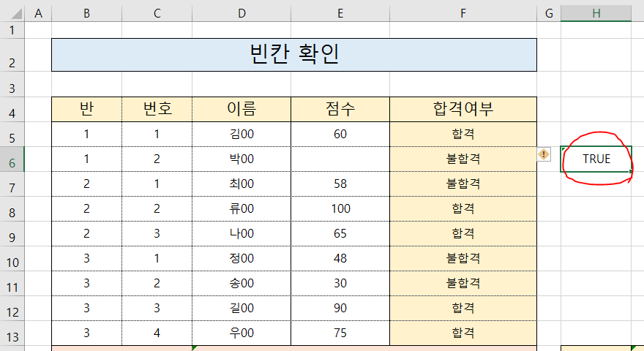Click the name cell '최00'
The height and width of the screenshot is (351, 644).
[241, 184]
